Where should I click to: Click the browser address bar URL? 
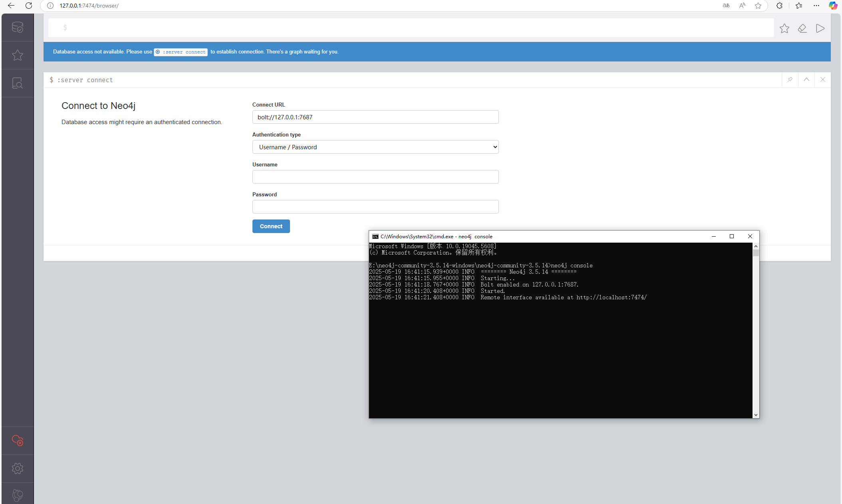coord(89,6)
